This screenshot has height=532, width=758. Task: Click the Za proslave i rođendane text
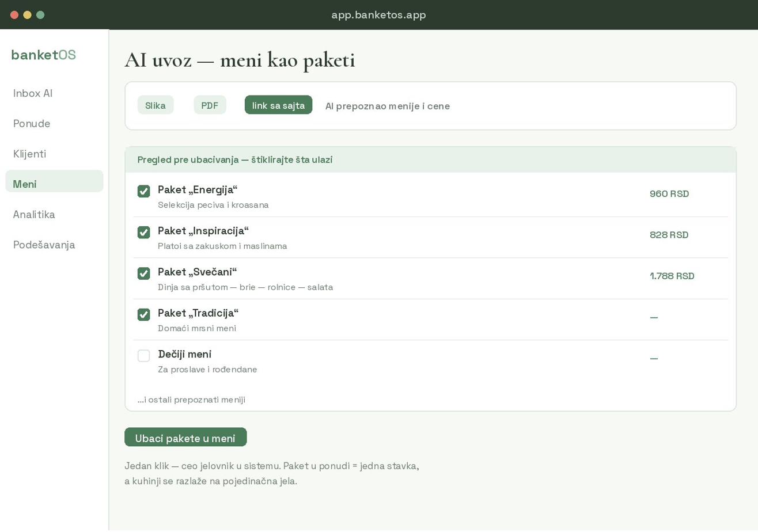207,370
